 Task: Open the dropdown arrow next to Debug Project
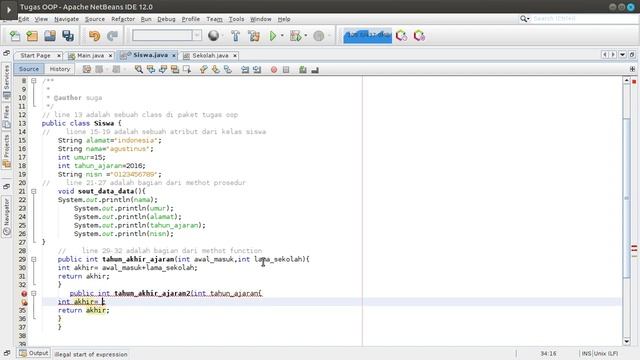tap(306, 36)
